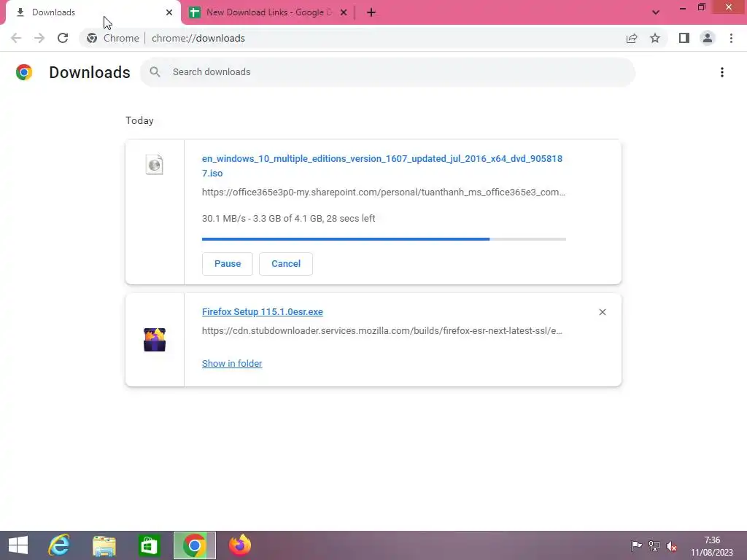Close the New Download Links tab
Image resolution: width=747 pixels, height=560 pixels.
(x=344, y=12)
